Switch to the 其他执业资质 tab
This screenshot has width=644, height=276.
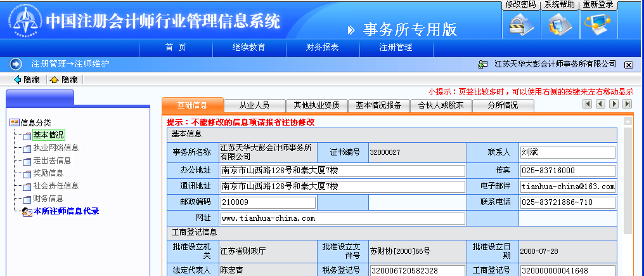coord(317,105)
